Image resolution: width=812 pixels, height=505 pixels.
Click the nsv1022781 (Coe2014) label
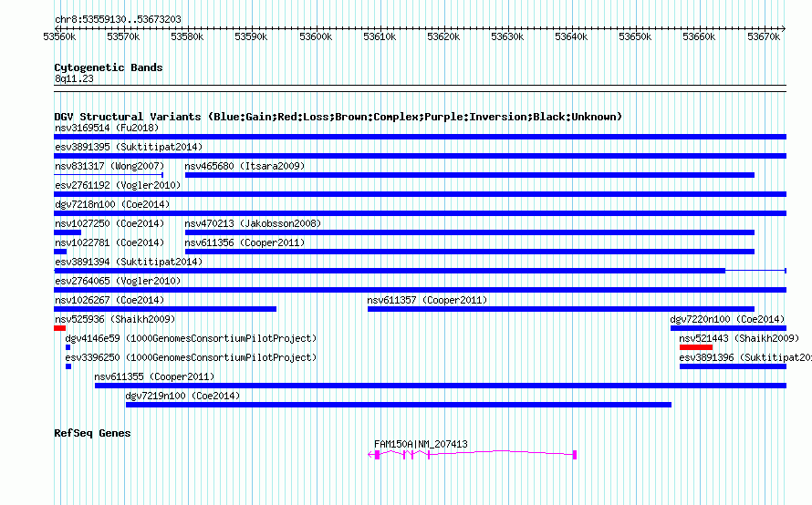109,242
